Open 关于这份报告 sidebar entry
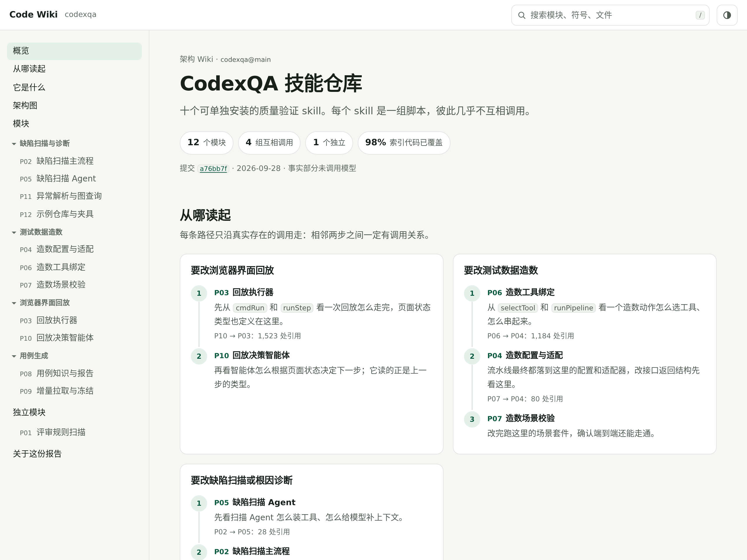This screenshot has width=747, height=560. pyautogui.click(x=74, y=454)
